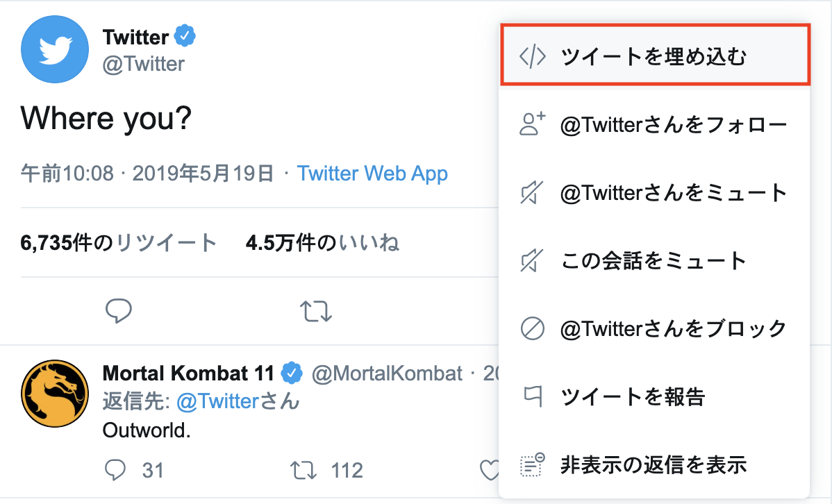View the 6,735件のリツイート list
Viewport: 832px width, 504px height.
coord(119,243)
